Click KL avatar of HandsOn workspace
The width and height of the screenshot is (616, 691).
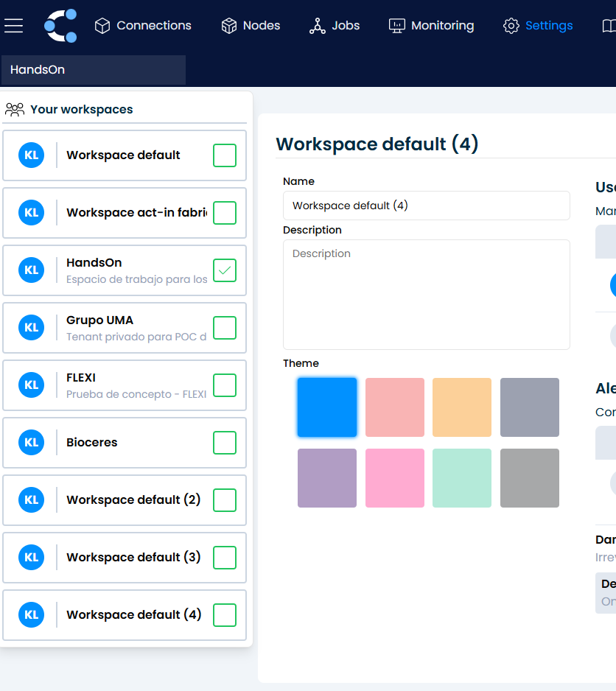pyautogui.click(x=31, y=270)
